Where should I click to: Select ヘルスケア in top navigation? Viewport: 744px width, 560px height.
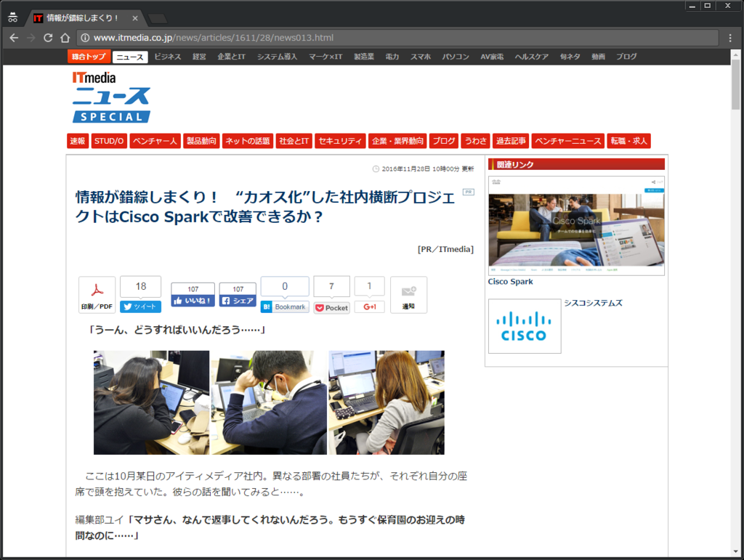coord(531,57)
